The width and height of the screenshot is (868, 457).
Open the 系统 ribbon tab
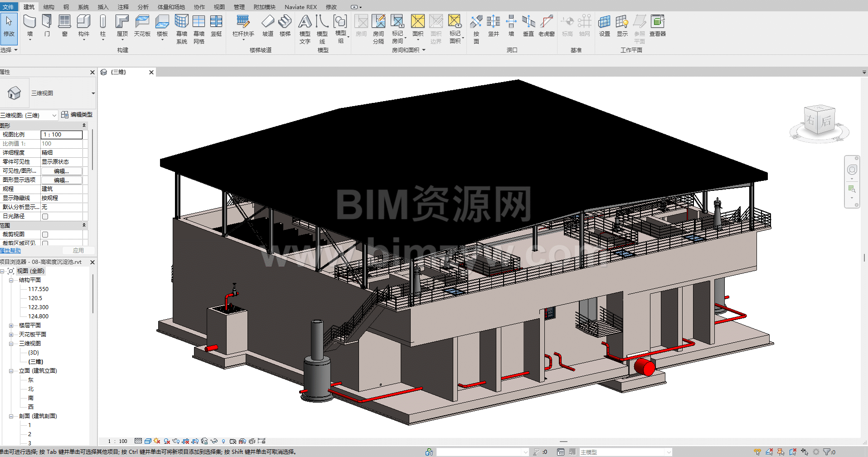coord(83,7)
